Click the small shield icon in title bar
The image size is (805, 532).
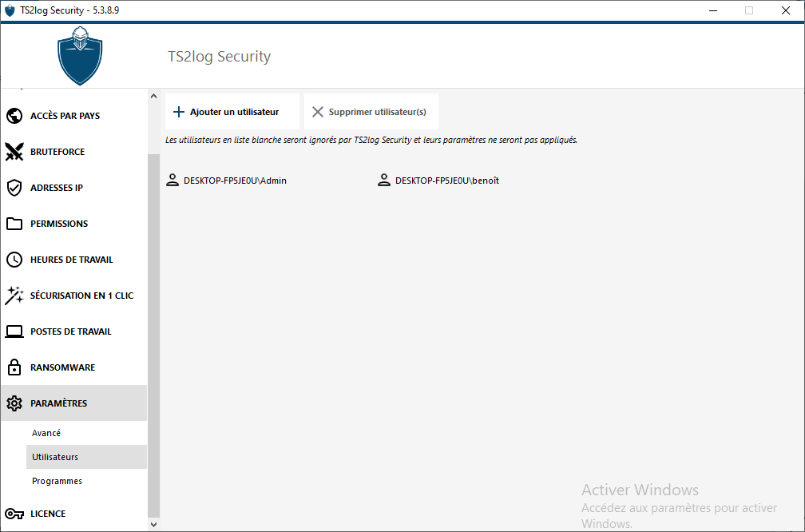[x=10, y=10]
